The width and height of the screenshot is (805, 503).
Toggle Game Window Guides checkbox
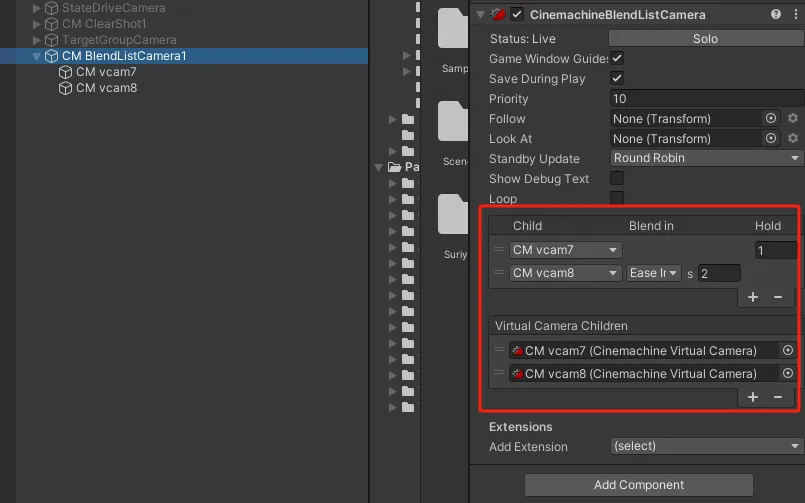[617, 59]
